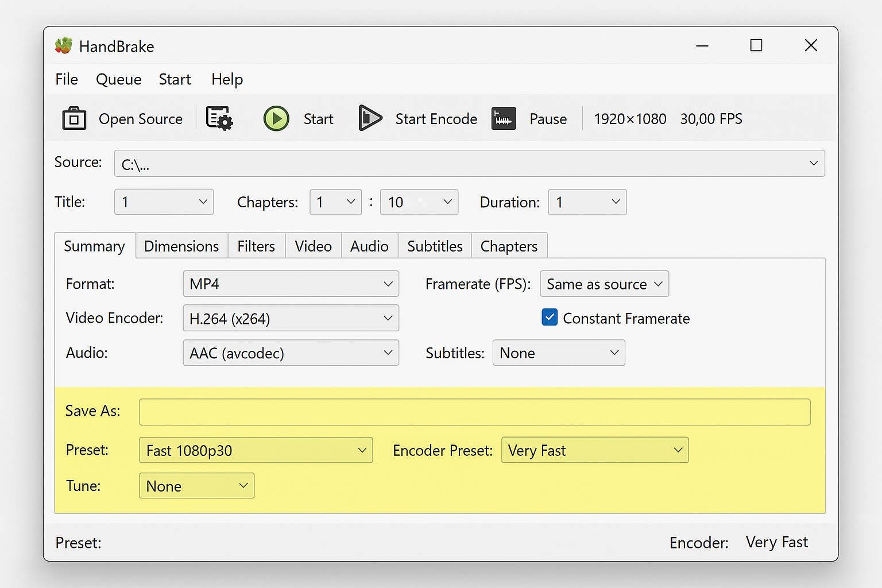This screenshot has height=588, width=882.
Task: Uncheck the Constant Framerate checkbox
Action: (x=550, y=317)
